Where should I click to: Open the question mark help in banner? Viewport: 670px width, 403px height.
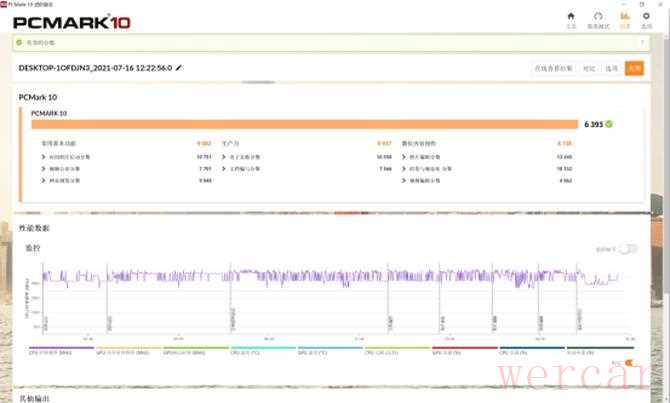(642, 42)
